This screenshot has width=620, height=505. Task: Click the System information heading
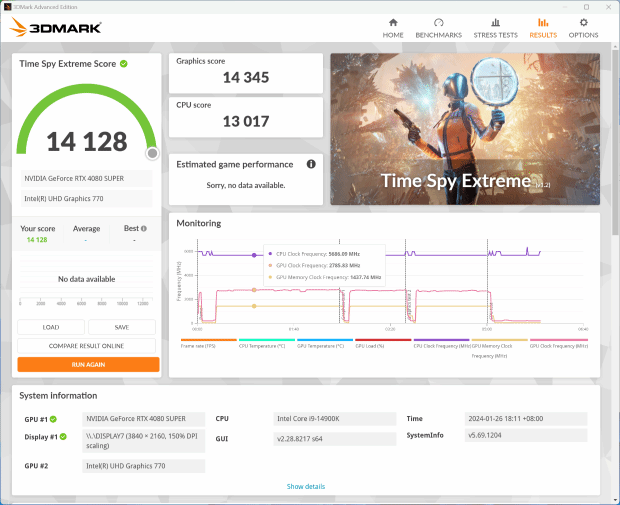tap(58, 395)
